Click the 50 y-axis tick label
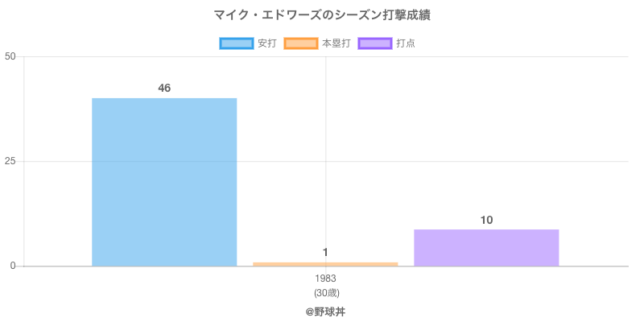This screenshot has width=644, height=322. pyautogui.click(x=10, y=56)
